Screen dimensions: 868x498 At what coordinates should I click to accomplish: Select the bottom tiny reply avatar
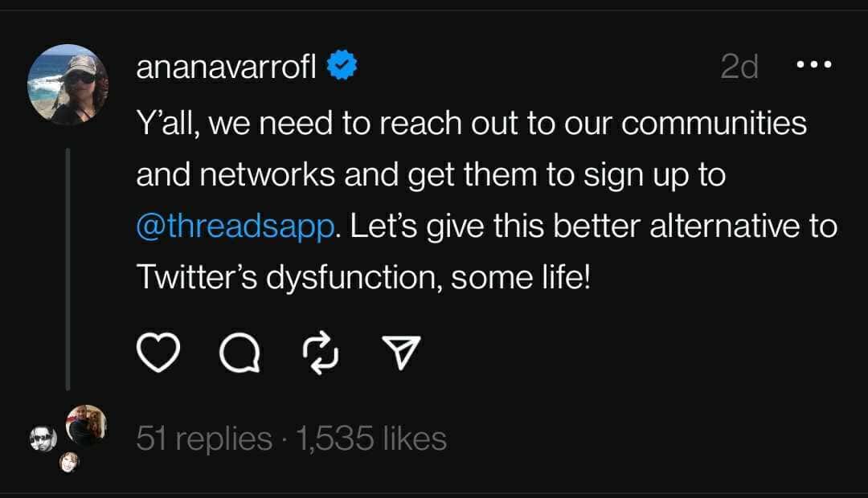pyautogui.click(x=70, y=463)
